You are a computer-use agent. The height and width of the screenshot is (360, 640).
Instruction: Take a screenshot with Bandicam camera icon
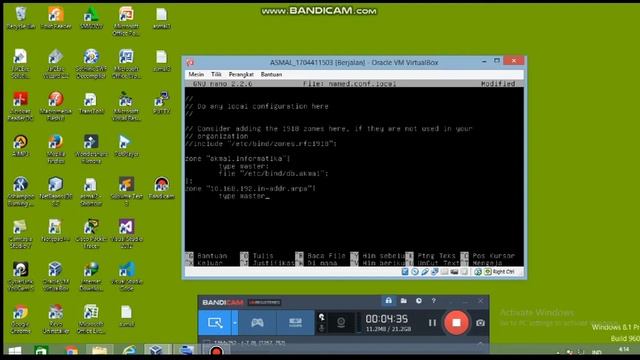pyautogui.click(x=480, y=323)
